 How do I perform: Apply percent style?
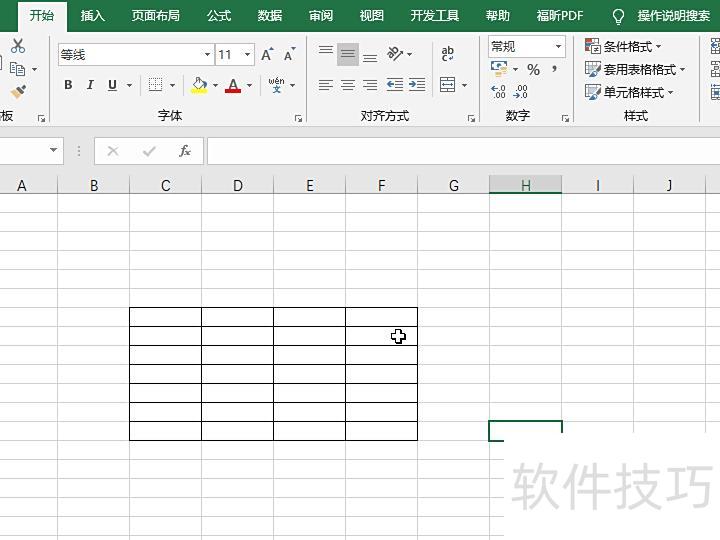pos(534,69)
